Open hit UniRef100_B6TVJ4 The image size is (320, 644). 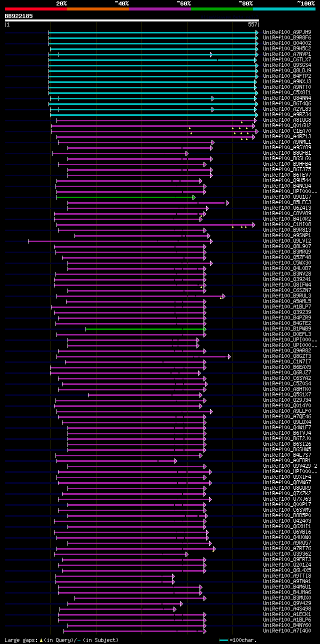tap(287, 433)
